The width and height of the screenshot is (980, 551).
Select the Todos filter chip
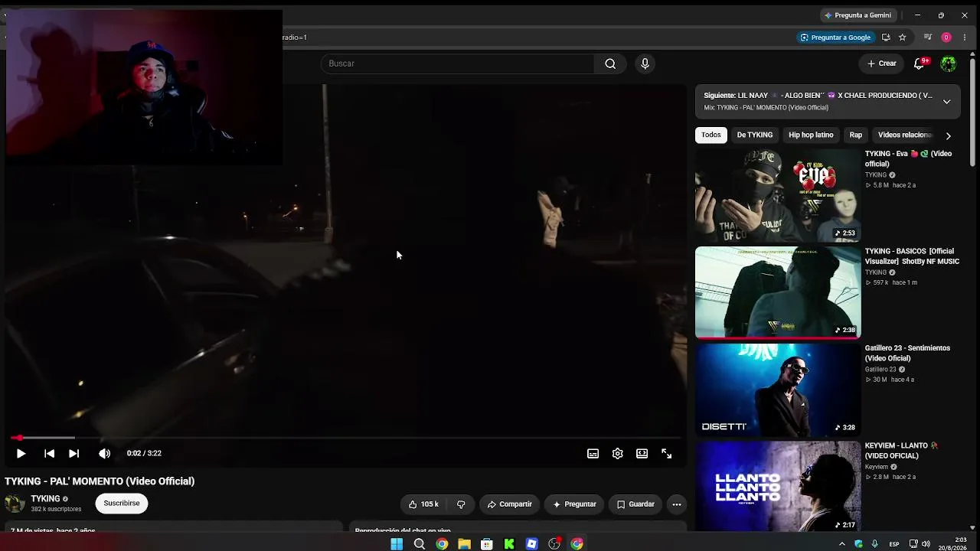coord(711,135)
